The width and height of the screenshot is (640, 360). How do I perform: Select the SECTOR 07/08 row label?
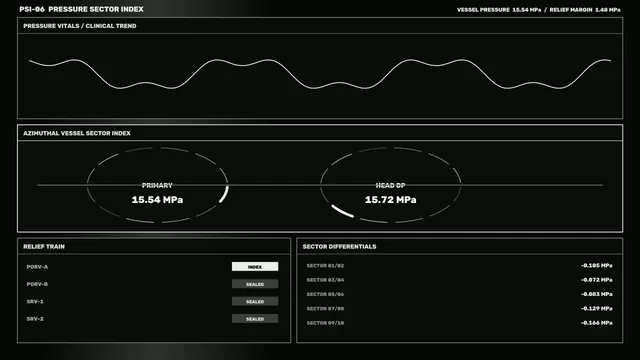point(325,309)
